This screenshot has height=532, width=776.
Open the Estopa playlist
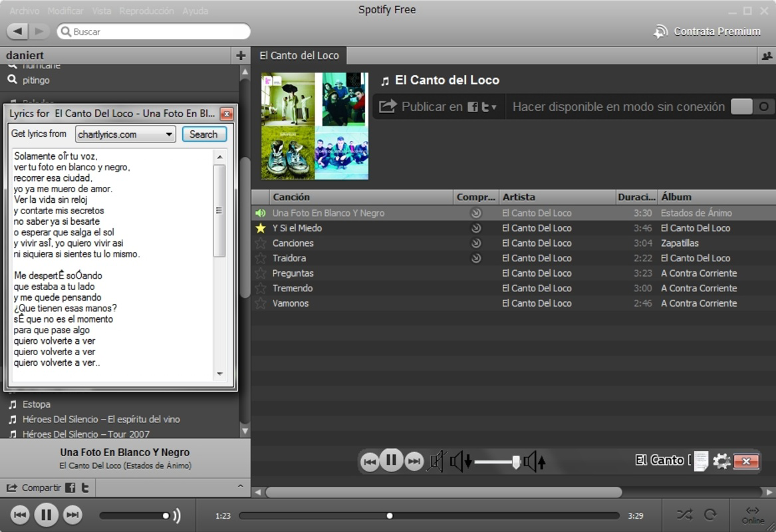pyautogui.click(x=36, y=404)
